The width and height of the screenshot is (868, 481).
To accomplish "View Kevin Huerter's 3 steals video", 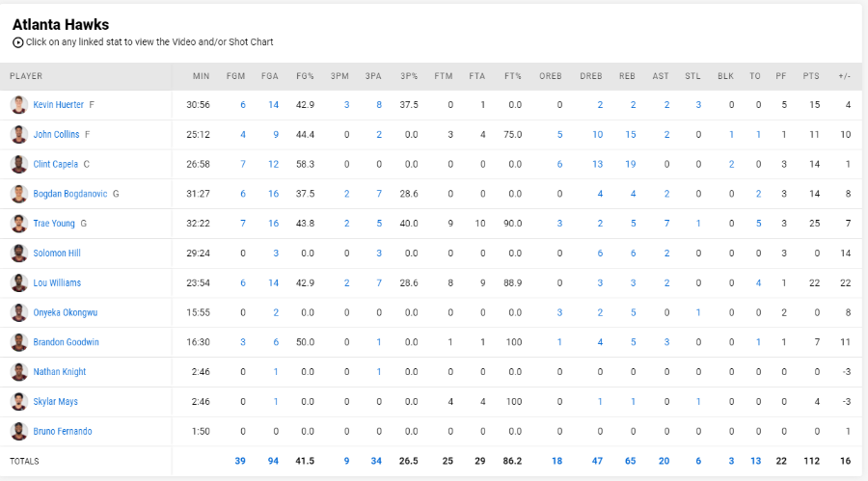I will (698, 105).
